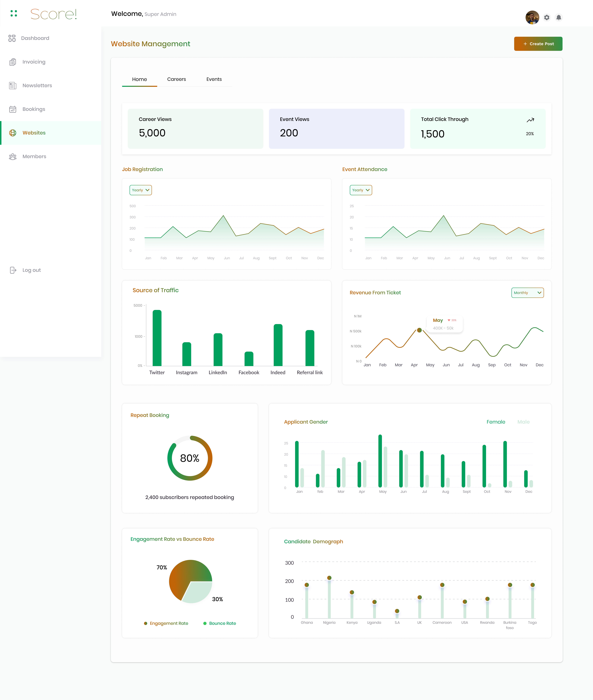Click the Websites globe icon
Viewport: 593px width, 700px height.
point(13,133)
